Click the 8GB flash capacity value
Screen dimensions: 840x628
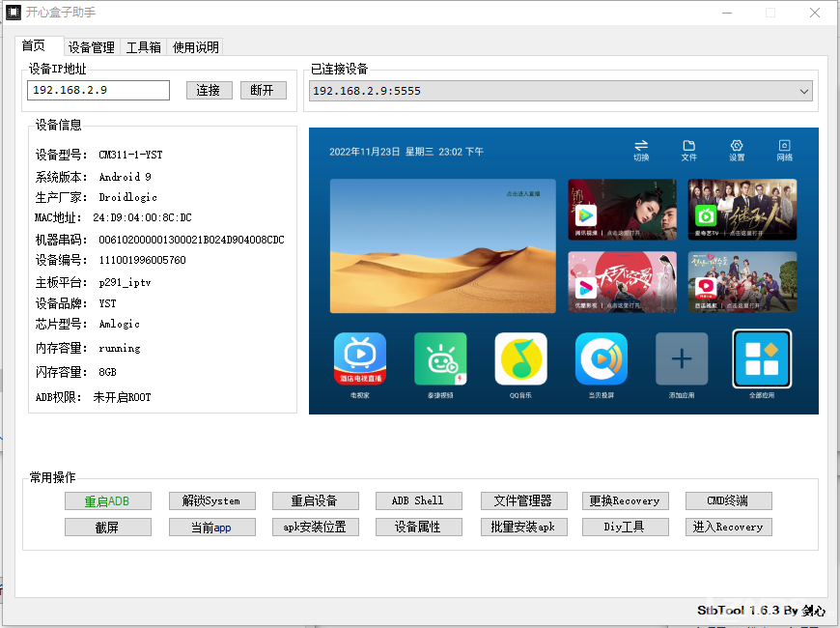pyautogui.click(x=108, y=372)
